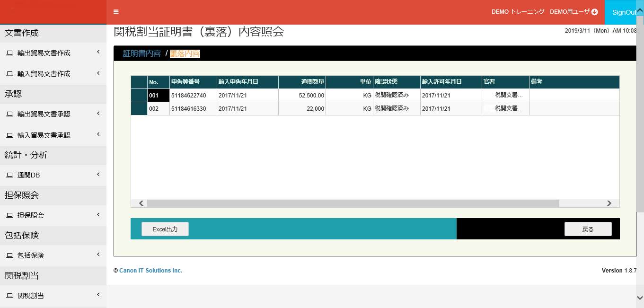Viewport: 644px width, 308px height.
Task: Click laptop icon beside 輸入貿易文書承認
Action: (x=9, y=135)
